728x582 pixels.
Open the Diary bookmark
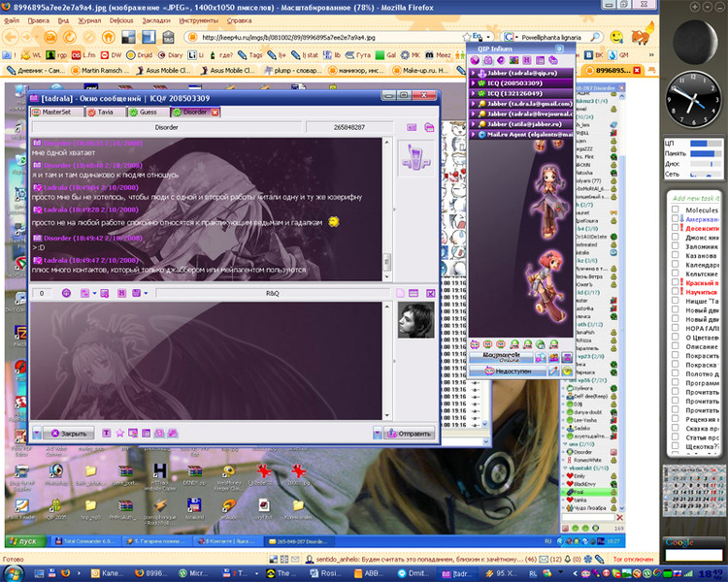point(171,54)
